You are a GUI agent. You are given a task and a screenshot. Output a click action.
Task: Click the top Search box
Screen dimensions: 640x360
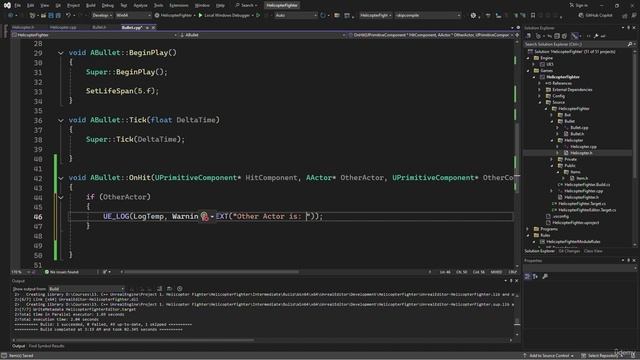point(246,5)
